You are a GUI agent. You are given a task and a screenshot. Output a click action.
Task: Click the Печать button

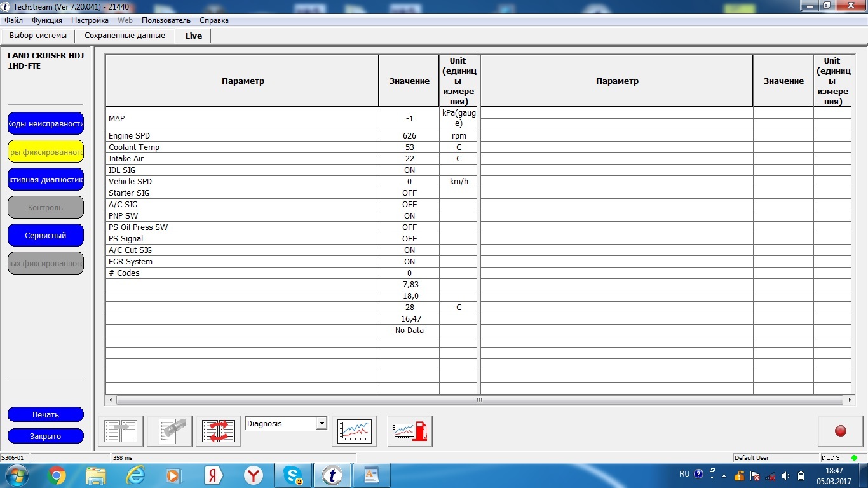[46, 414]
